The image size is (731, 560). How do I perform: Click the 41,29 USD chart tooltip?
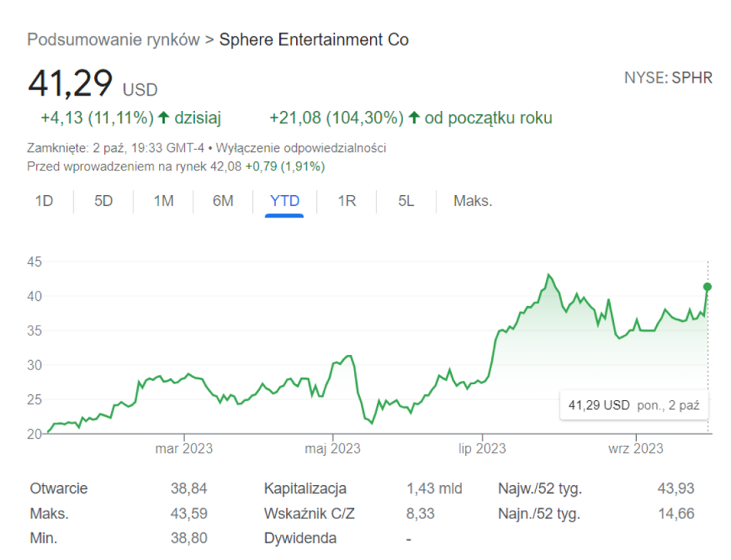pyautogui.click(x=634, y=405)
